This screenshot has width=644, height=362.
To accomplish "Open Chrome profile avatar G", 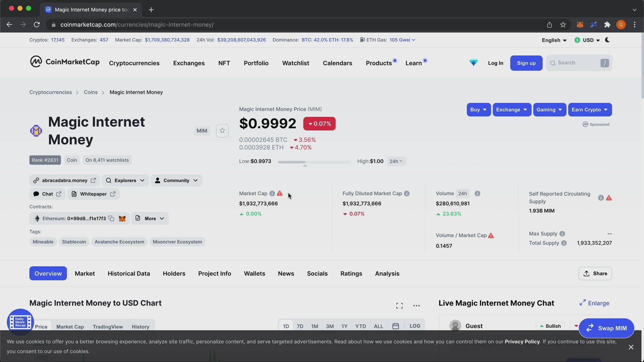I will coord(621,25).
